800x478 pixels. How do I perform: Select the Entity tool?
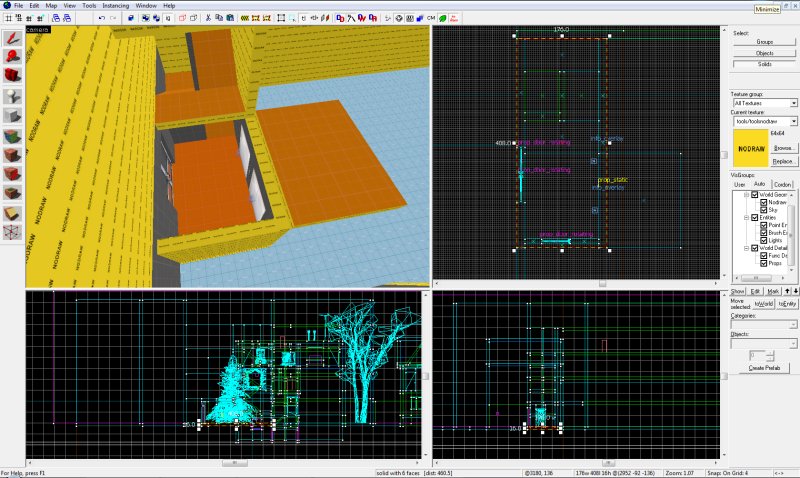pyautogui.click(x=12, y=96)
